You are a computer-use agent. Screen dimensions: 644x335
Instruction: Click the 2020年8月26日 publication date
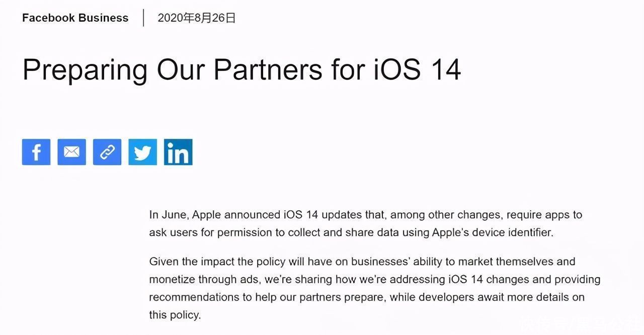[197, 18]
